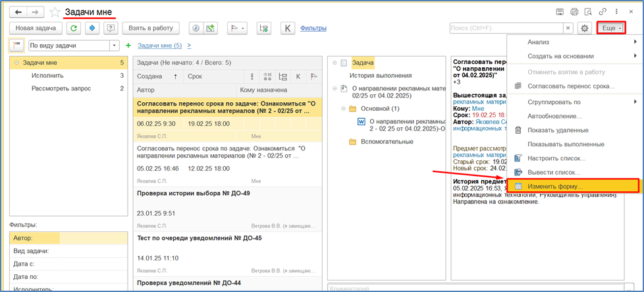Sort by the Создана column header
This screenshot has height=292, width=644.
158,76
